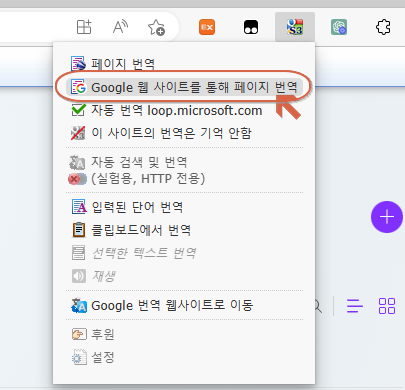This screenshot has width=405, height=390.
Task: Activate the Read Aloud icon
Action: tap(120, 27)
